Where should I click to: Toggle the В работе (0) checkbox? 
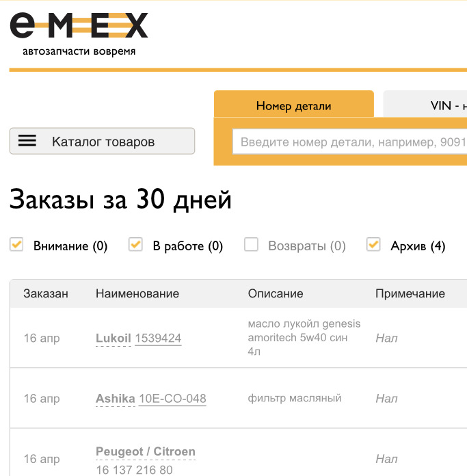135,245
